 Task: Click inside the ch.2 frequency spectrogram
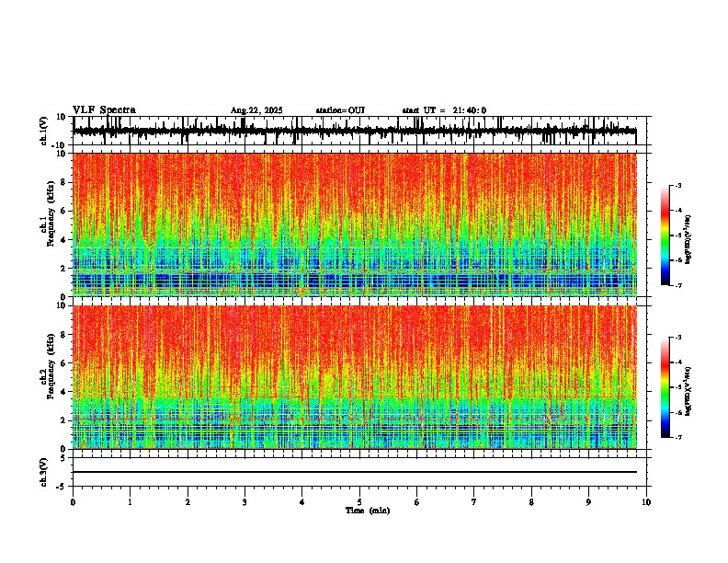pos(354,377)
